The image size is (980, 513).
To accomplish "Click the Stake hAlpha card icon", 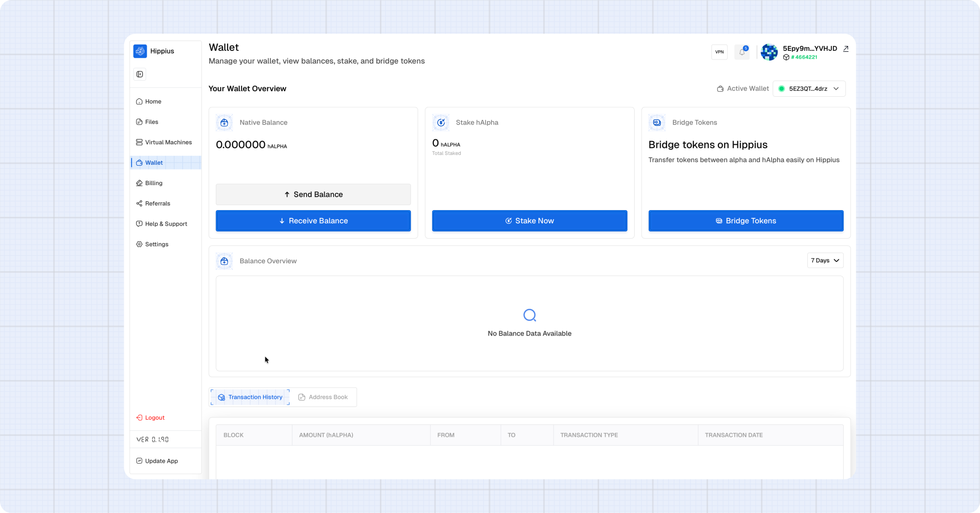I will (x=441, y=123).
